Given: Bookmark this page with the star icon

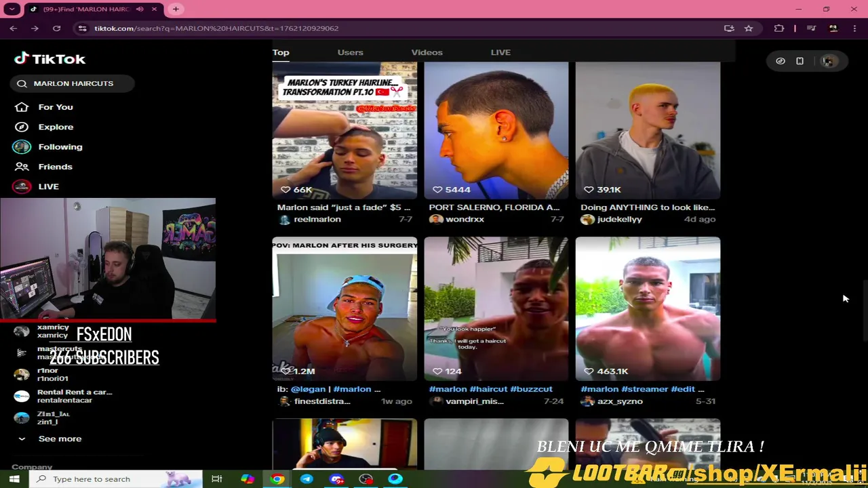Looking at the screenshot, I should pyautogui.click(x=749, y=28).
